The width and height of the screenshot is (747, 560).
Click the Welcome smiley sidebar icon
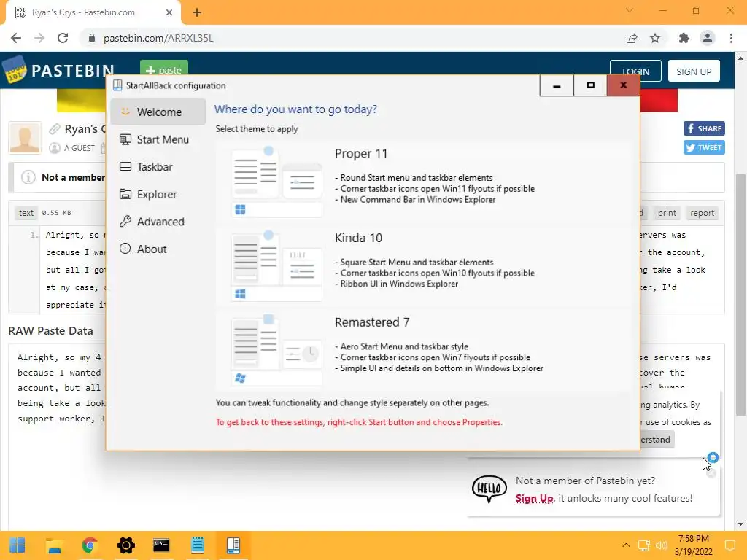click(x=125, y=112)
